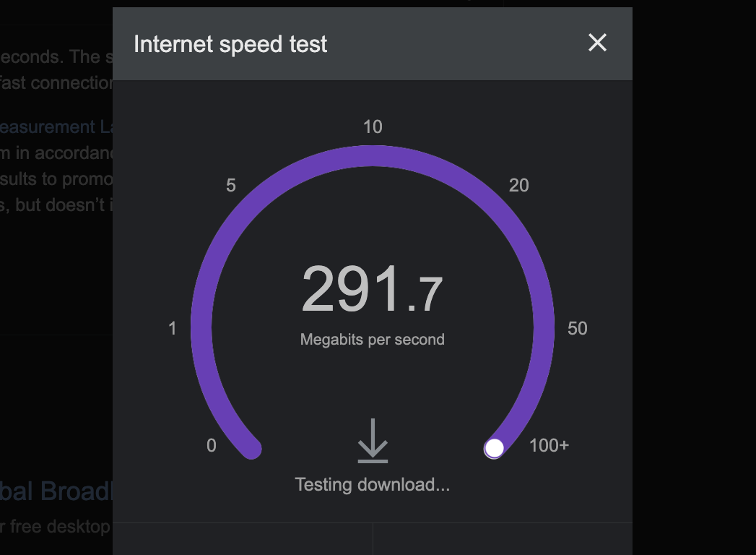Screen dimensions: 756x555
Task: Click the bottom-right results cell
Action: pos(502,538)
